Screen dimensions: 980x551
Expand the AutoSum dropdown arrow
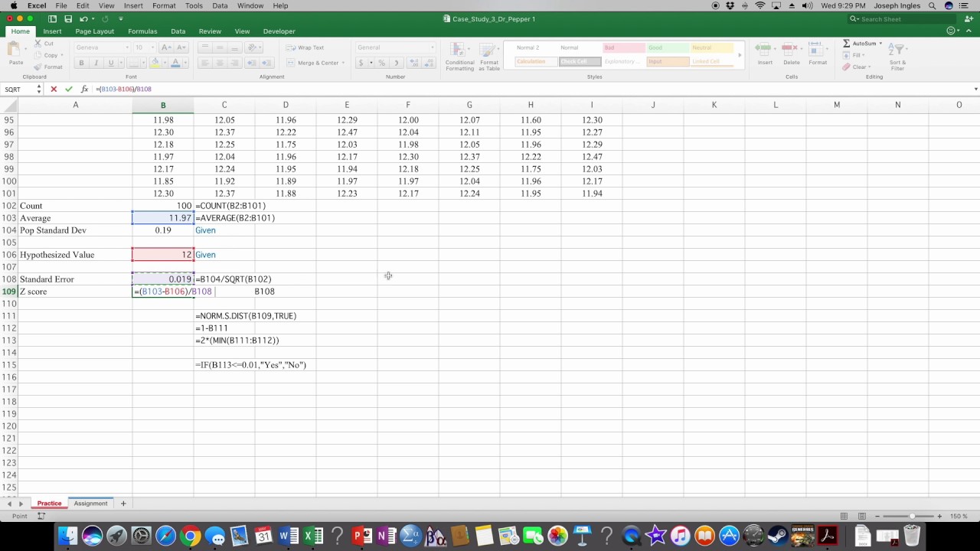[x=880, y=44]
